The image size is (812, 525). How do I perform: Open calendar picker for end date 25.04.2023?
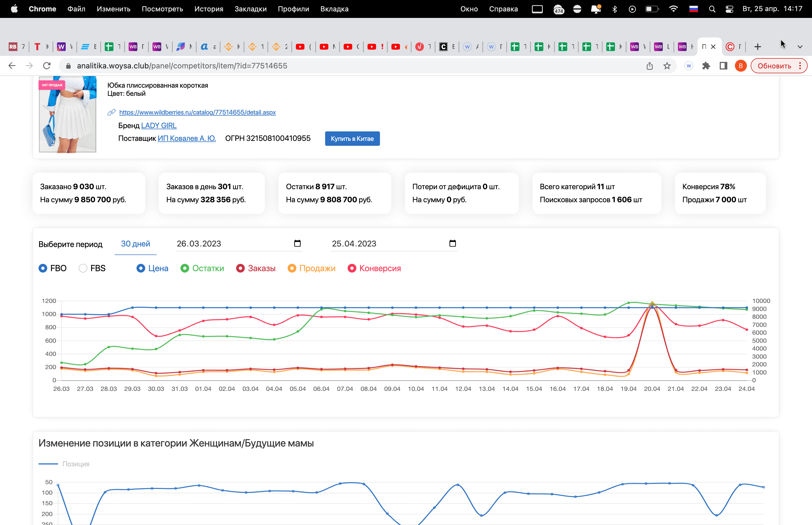452,243
